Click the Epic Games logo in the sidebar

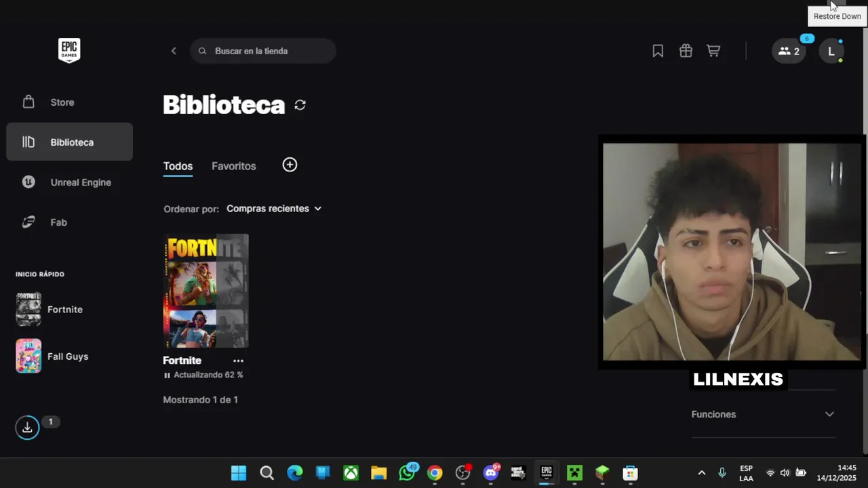69,50
